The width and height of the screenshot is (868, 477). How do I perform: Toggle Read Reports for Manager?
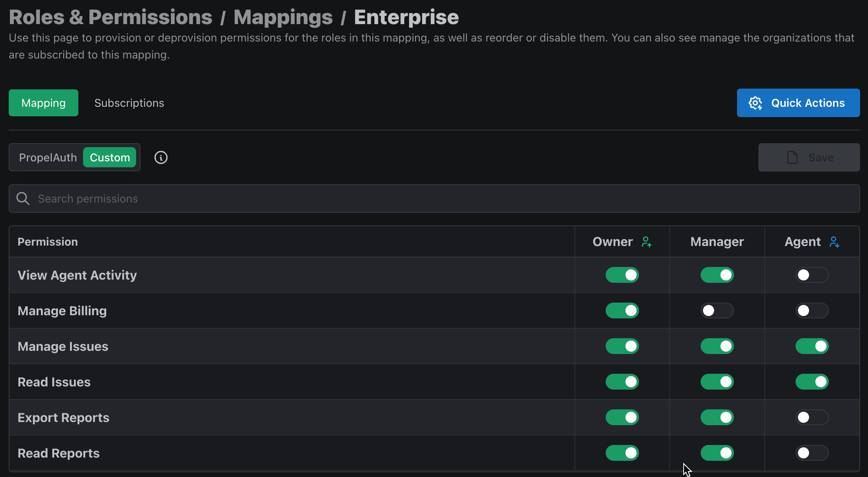[x=717, y=453]
